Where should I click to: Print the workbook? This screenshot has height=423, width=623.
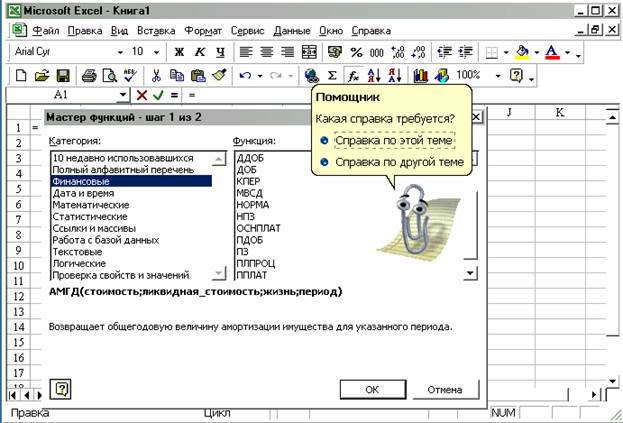tap(89, 75)
